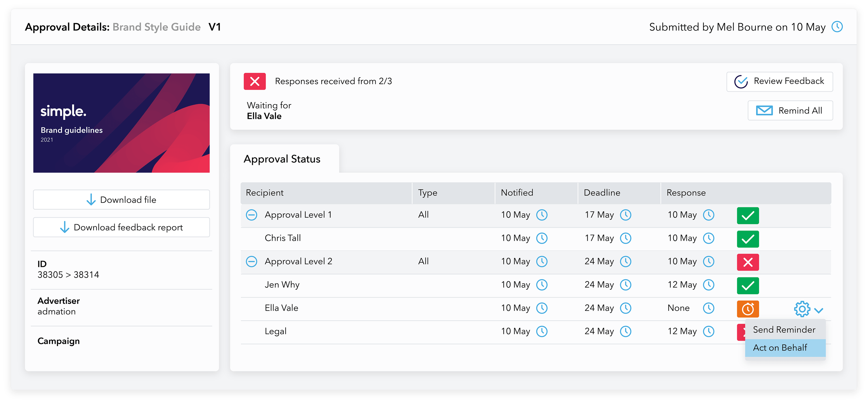The image size is (868, 403).
Task: Open Review Feedback
Action: point(779,81)
